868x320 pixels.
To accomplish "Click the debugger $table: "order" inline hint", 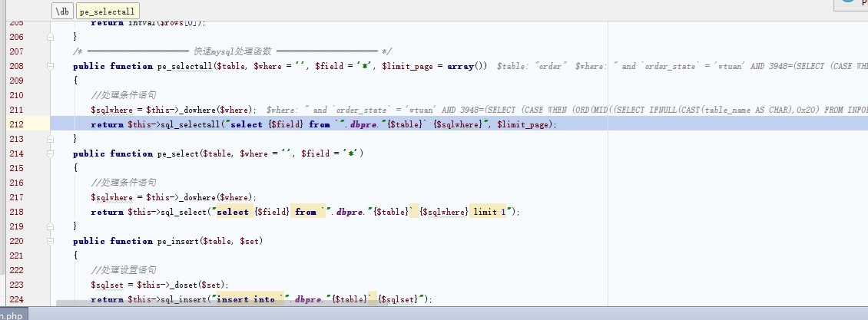I will [532, 66].
